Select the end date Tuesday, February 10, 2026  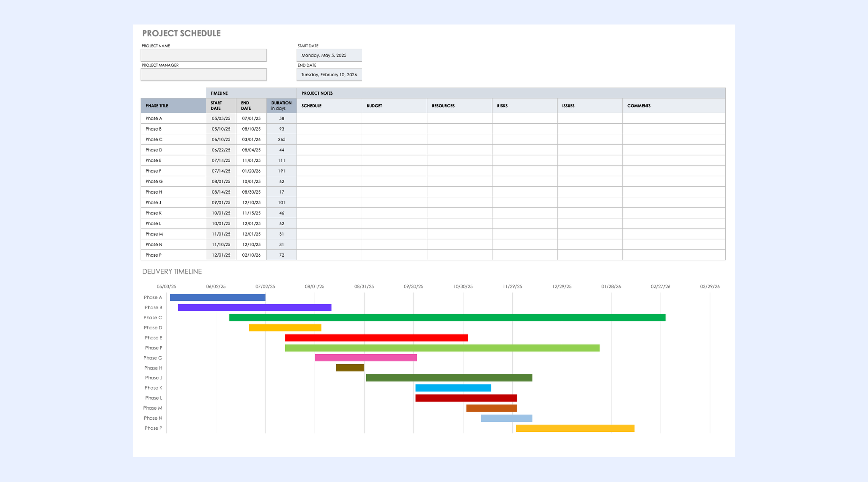[329, 74]
